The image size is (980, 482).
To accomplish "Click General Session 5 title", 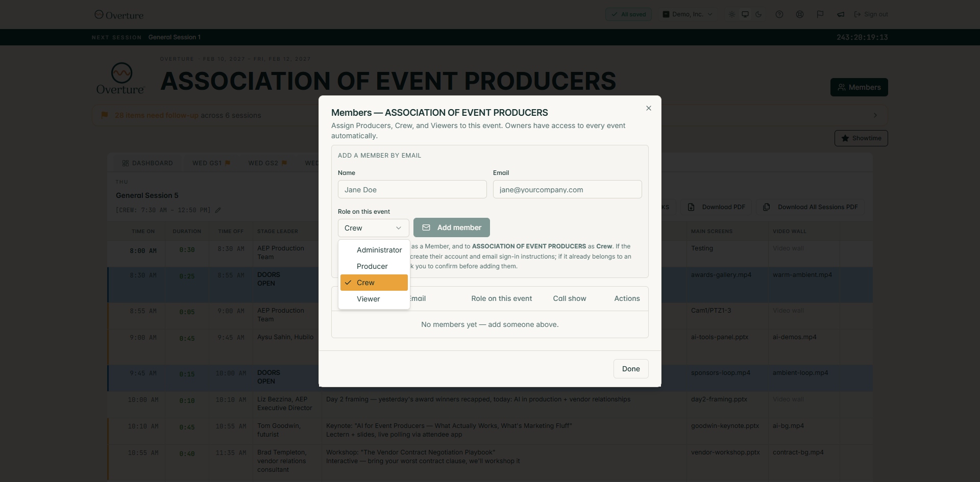I will (147, 195).
